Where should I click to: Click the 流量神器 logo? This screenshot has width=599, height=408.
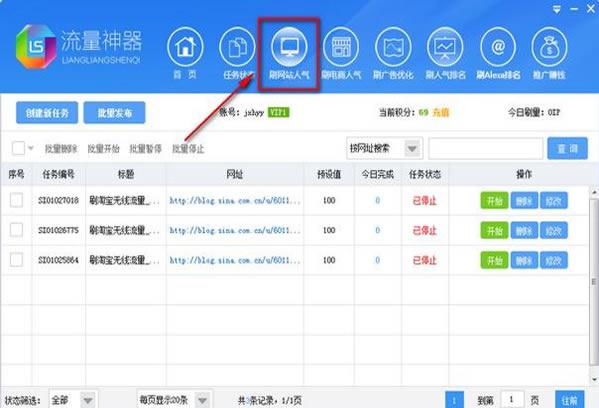(79, 47)
